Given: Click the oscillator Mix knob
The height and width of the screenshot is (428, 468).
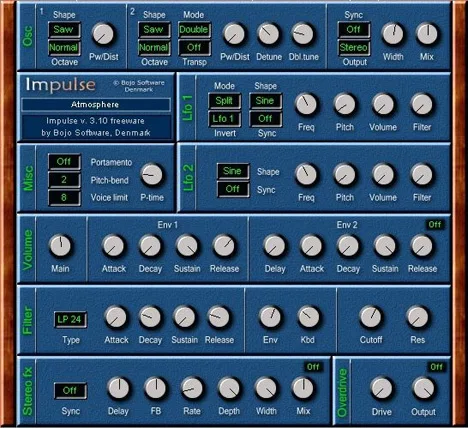Looking at the screenshot, I should 427,34.
